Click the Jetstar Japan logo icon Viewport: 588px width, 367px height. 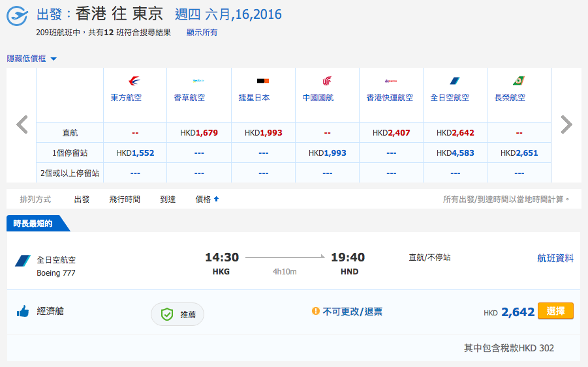(x=263, y=81)
